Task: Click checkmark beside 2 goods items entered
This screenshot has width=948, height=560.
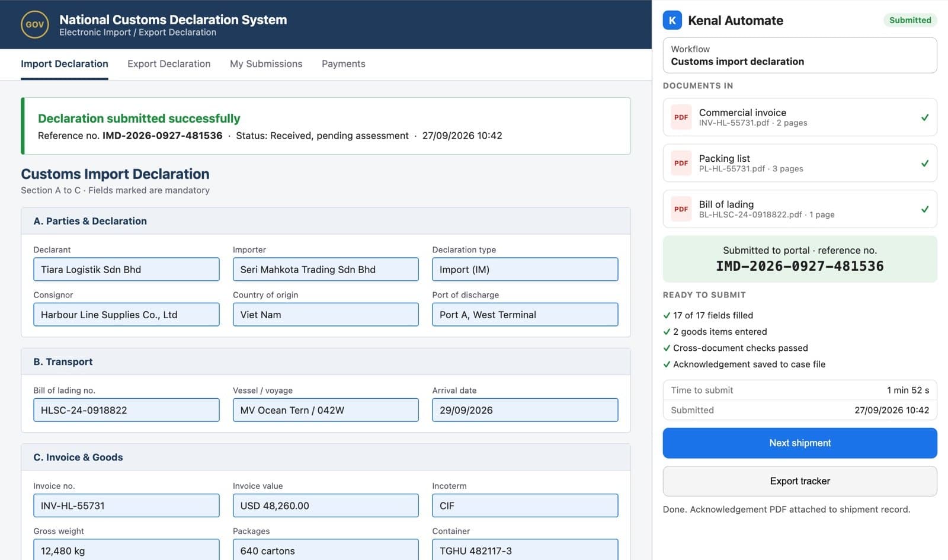Action: pyautogui.click(x=667, y=332)
